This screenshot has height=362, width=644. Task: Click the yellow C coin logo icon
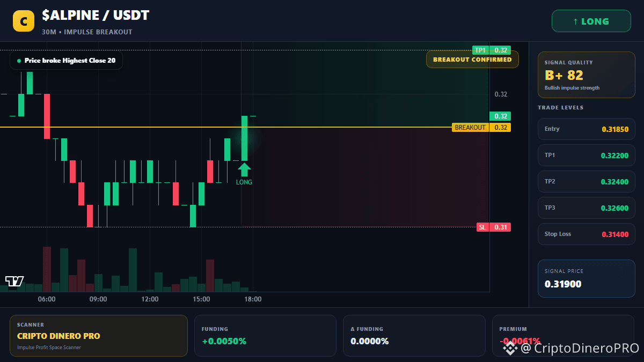(x=24, y=21)
